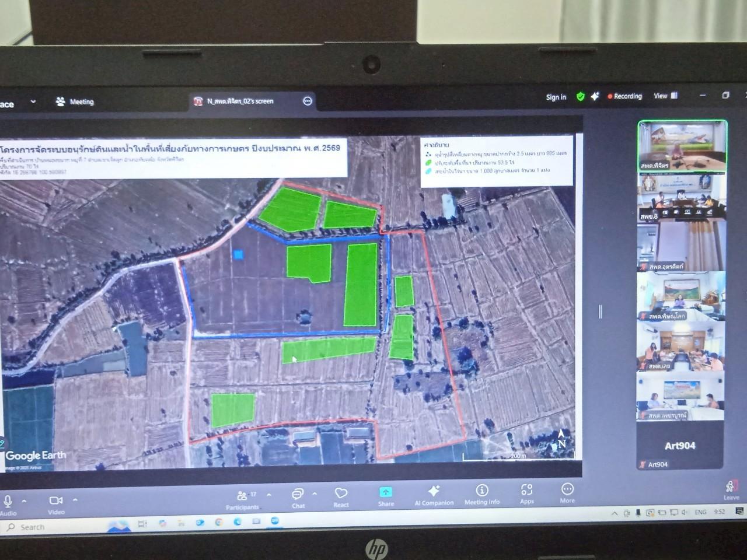The width and height of the screenshot is (747, 560).
Task: Click the Sign in link
Action: [556, 97]
